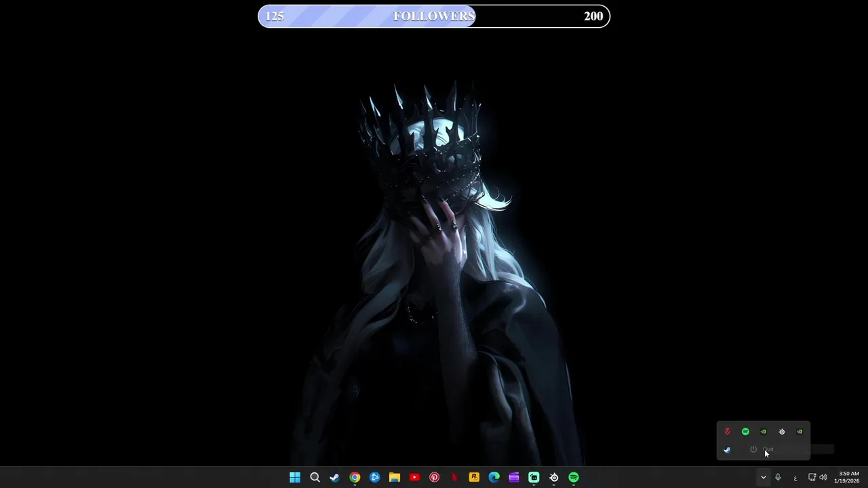Open SteelSeries GG in the taskbar

click(x=554, y=477)
